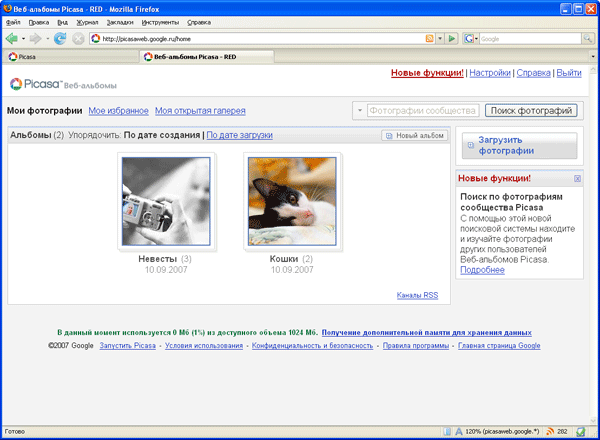Click the Подробнее link
This screenshot has height=440, width=600.
click(x=482, y=270)
